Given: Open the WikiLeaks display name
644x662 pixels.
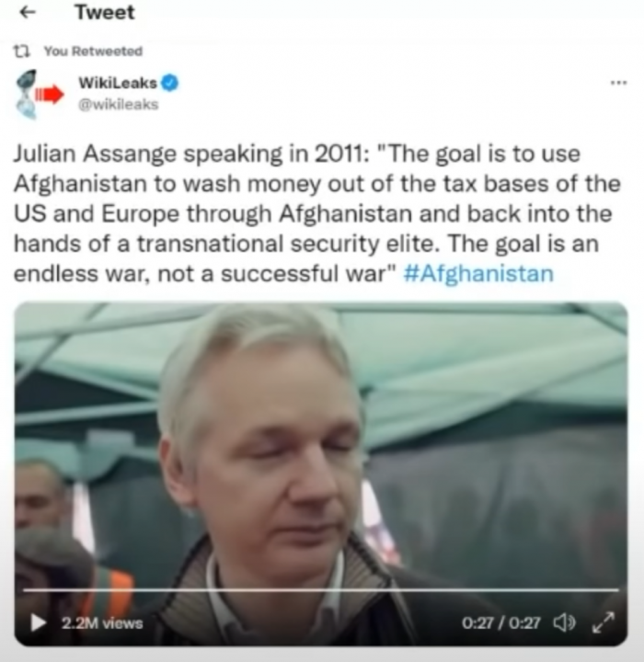Looking at the screenshot, I should pyautogui.click(x=118, y=83).
